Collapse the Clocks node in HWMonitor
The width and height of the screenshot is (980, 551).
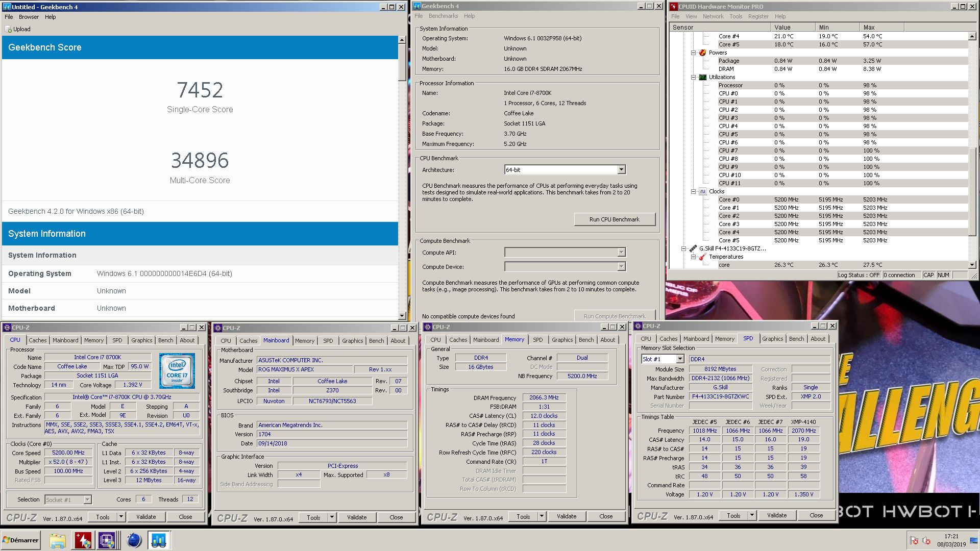(693, 191)
